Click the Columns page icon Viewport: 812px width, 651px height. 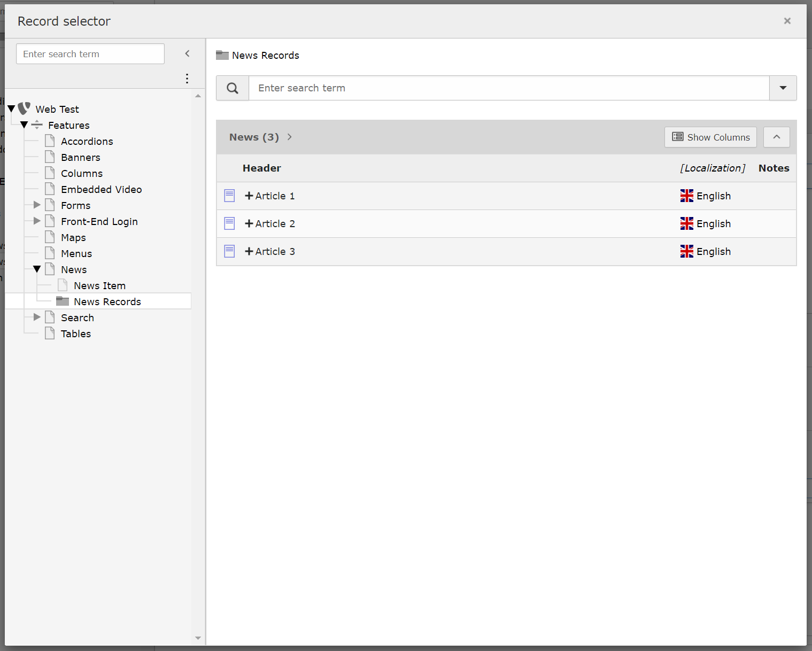pos(50,173)
